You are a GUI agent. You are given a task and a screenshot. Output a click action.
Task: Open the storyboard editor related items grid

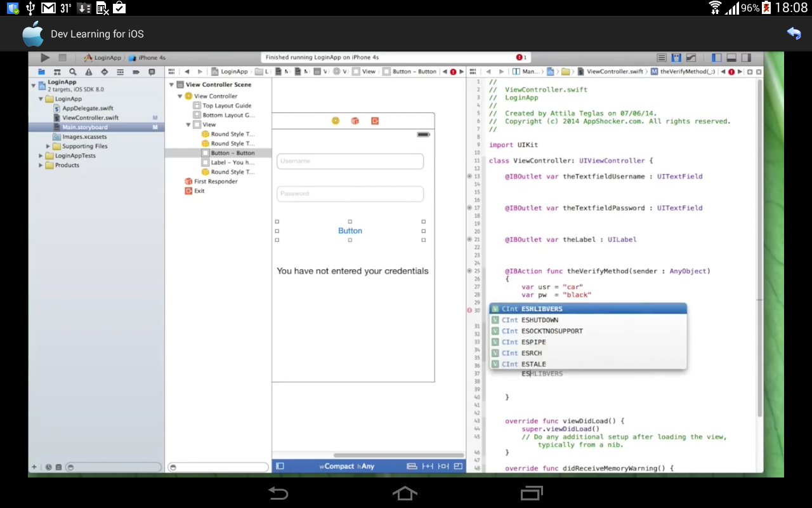pyautogui.click(x=171, y=72)
